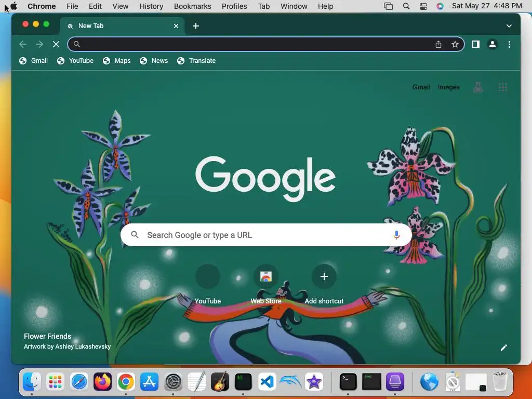The width and height of the screenshot is (532, 399).
Task: Start voice search with the microphone icon
Action: [x=396, y=235]
